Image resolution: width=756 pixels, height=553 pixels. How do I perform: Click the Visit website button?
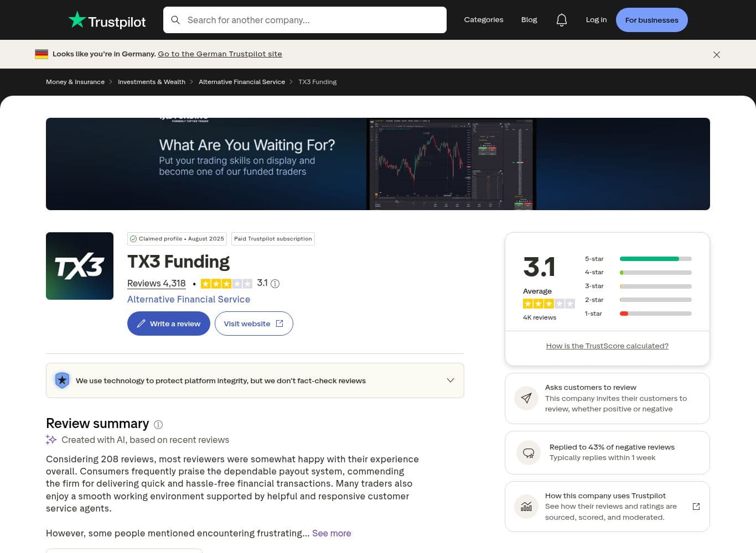(x=254, y=324)
